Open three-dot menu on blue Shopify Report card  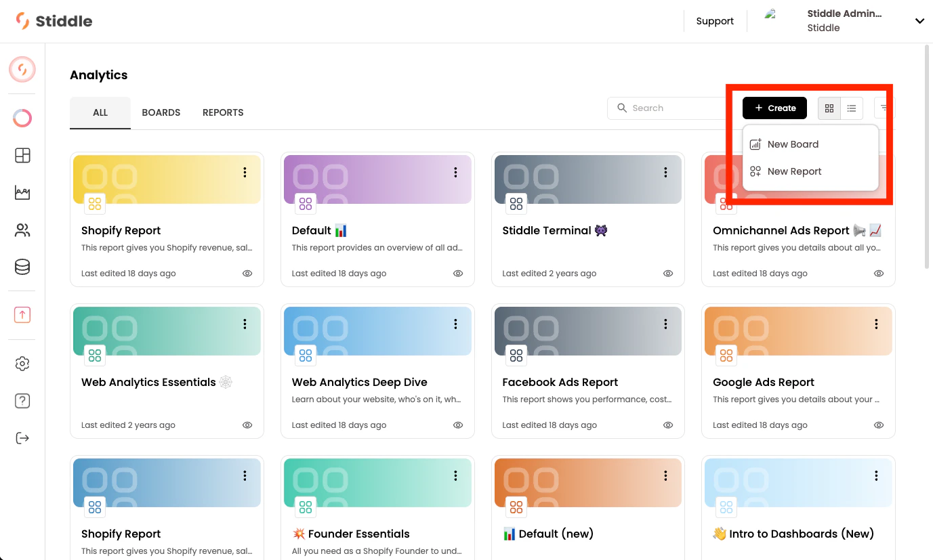(245, 476)
